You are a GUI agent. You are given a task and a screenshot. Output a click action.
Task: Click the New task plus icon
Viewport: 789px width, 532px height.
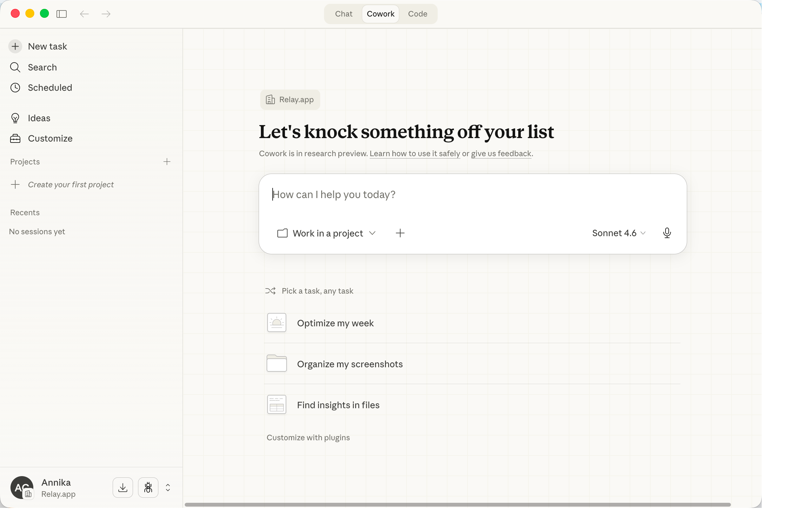[x=15, y=46]
